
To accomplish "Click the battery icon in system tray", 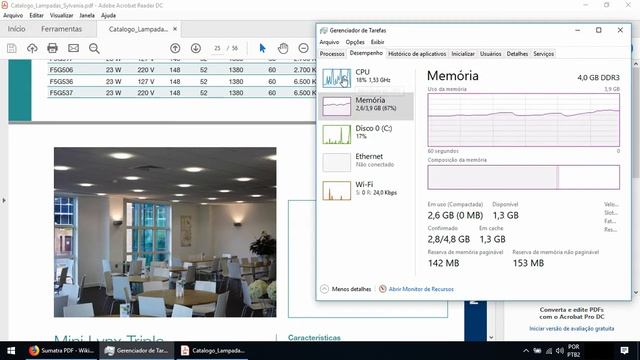I will point(538,351).
